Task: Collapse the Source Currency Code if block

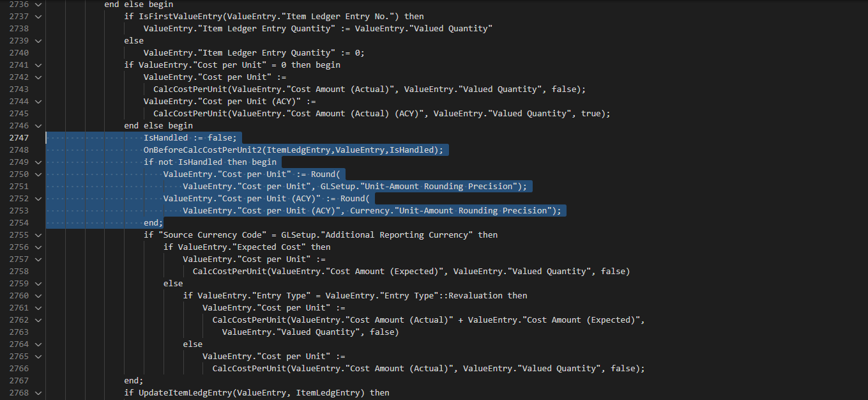Action: click(38, 235)
